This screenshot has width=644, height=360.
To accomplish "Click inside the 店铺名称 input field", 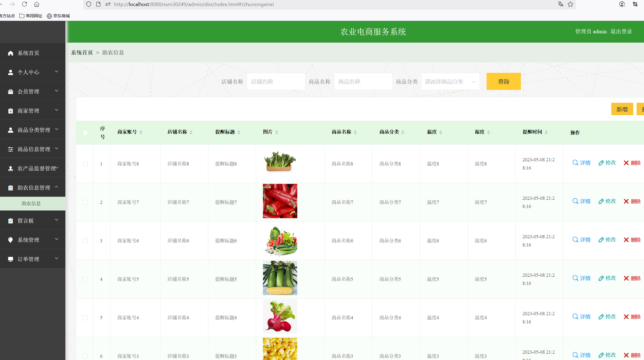I will (x=276, y=81).
